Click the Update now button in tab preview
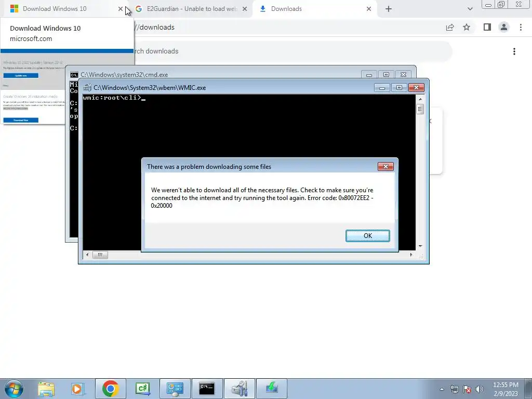This screenshot has height=399, width=532. pyautogui.click(x=21, y=76)
